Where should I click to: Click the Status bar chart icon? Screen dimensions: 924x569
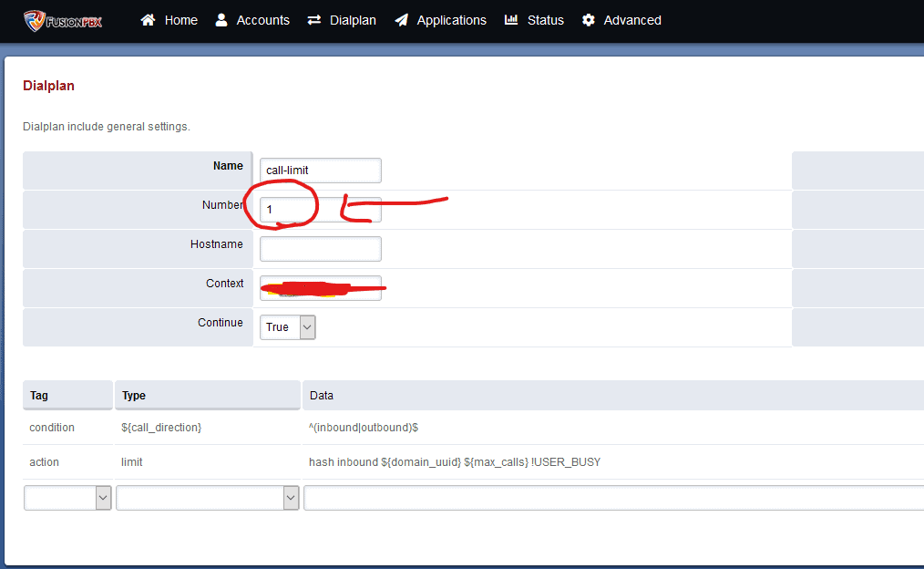pos(511,20)
